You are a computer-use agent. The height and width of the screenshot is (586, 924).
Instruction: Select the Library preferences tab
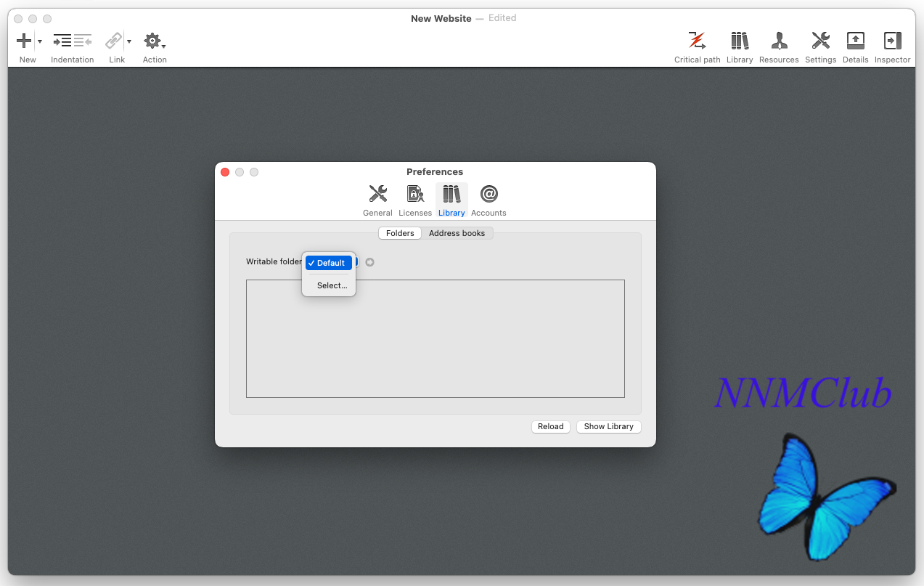point(451,200)
